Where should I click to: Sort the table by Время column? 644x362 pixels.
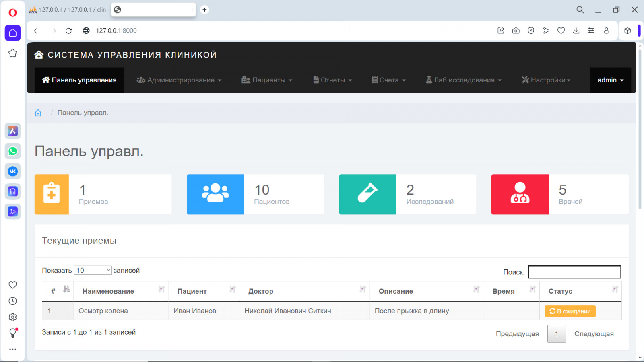click(511, 291)
